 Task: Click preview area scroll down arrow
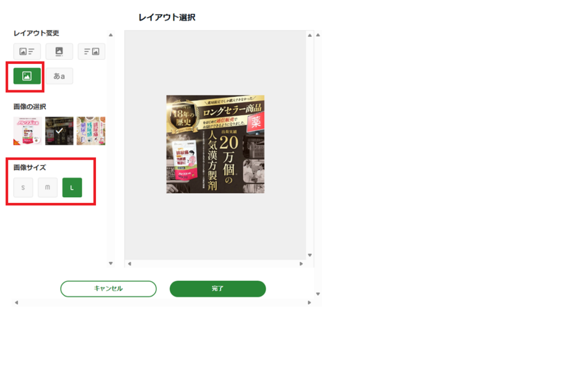[x=310, y=255]
